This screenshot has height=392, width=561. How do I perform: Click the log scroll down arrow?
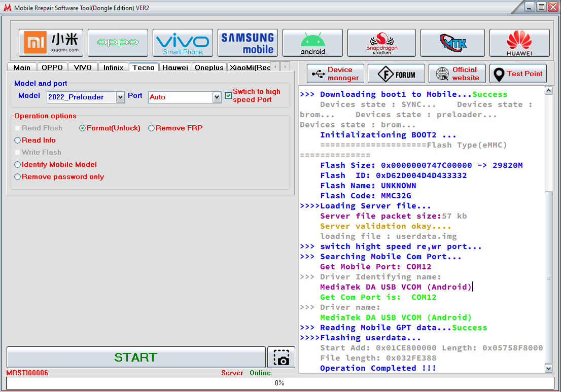(548, 368)
